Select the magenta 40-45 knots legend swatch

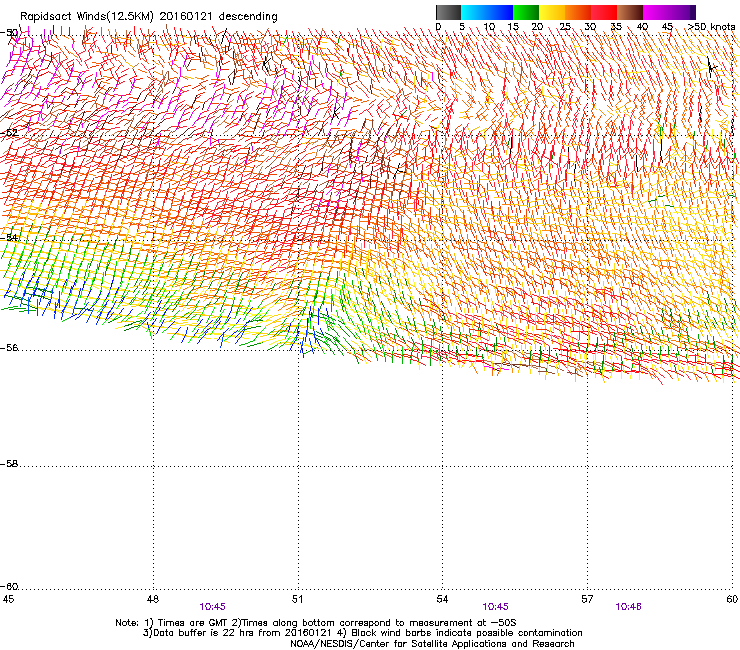[656, 12]
